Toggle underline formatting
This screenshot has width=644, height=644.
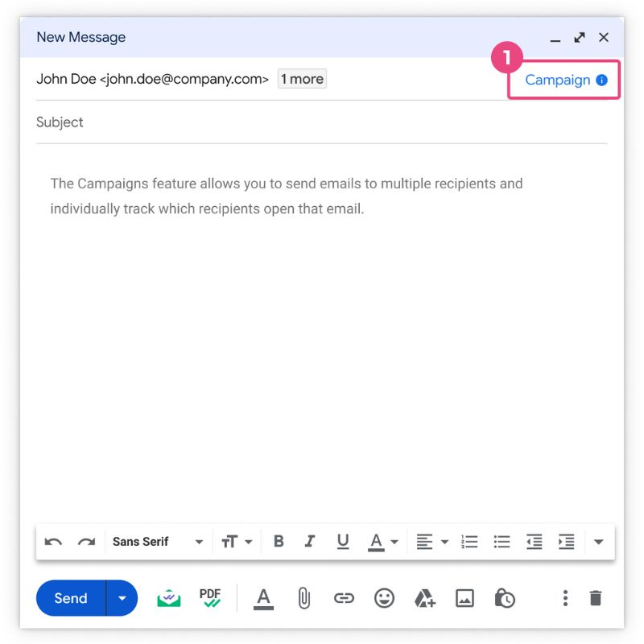(x=343, y=542)
